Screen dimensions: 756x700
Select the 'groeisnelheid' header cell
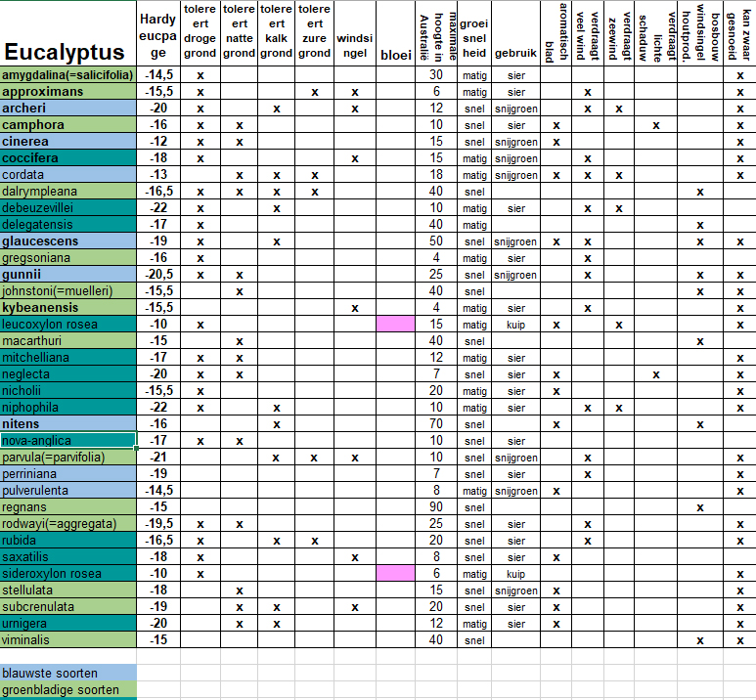tap(474, 33)
